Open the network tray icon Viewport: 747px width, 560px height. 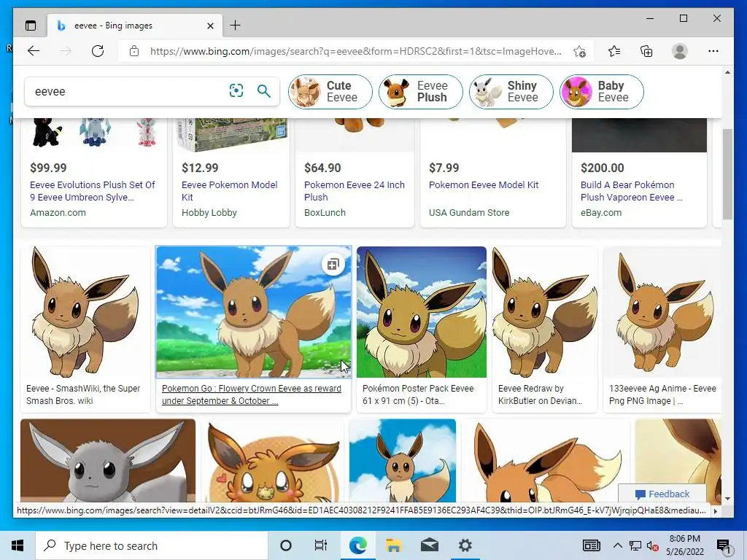coord(635,545)
